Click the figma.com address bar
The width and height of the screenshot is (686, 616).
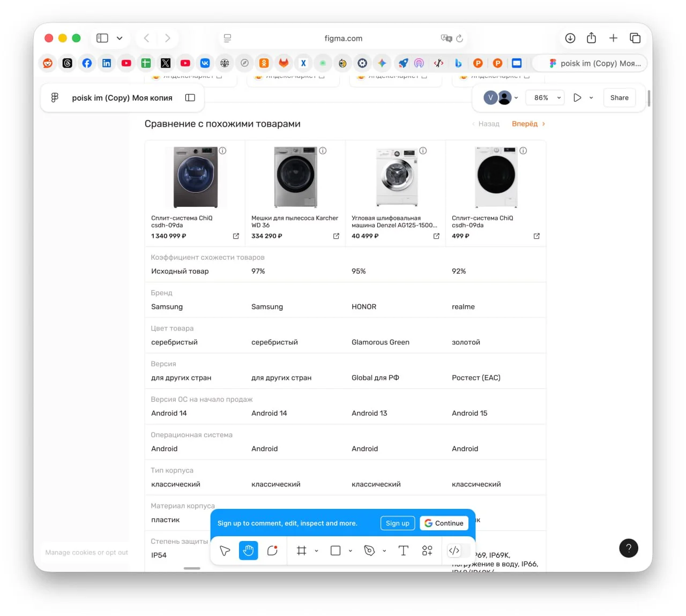click(x=343, y=38)
